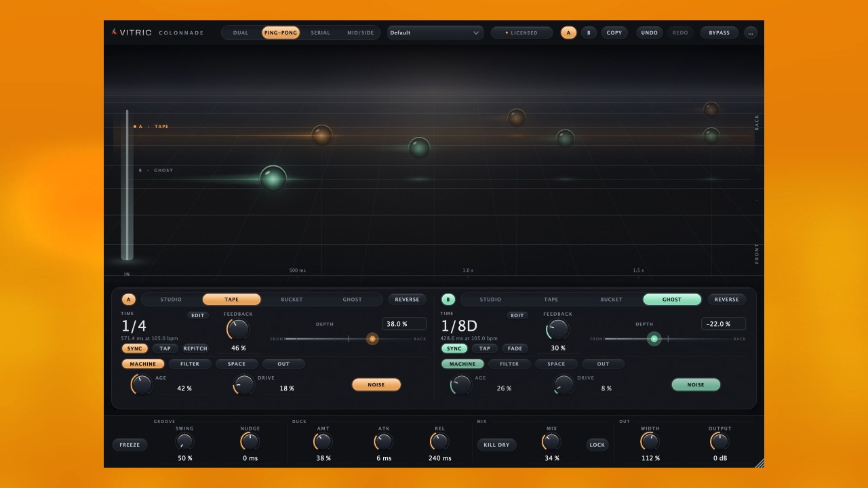Select the Studio model for delay A
868x488 pixels.
[171, 300]
